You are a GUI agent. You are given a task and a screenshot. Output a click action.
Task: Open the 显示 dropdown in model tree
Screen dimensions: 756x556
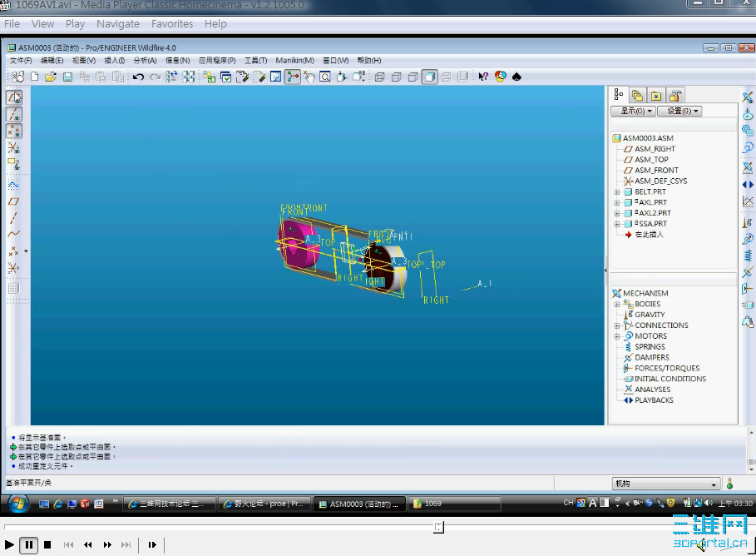click(633, 111)
